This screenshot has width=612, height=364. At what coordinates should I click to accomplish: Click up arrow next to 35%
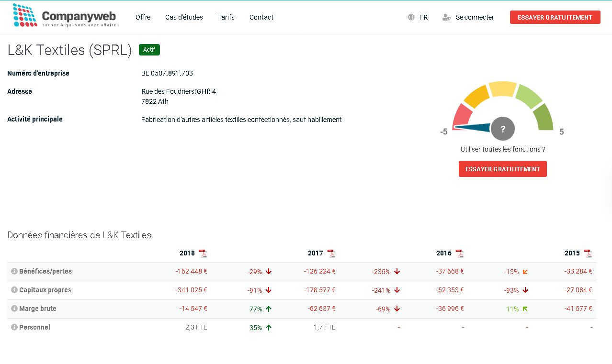(269, 327)
